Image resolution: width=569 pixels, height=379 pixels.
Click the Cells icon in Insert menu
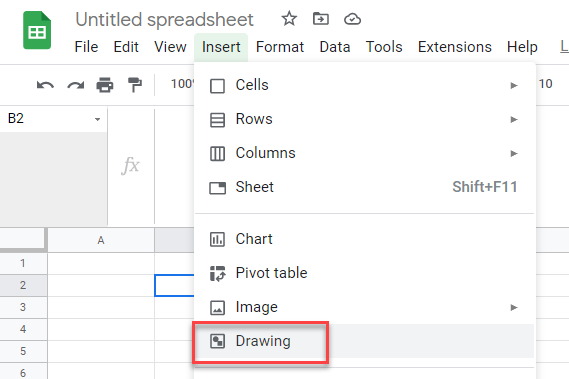(217, 86)
